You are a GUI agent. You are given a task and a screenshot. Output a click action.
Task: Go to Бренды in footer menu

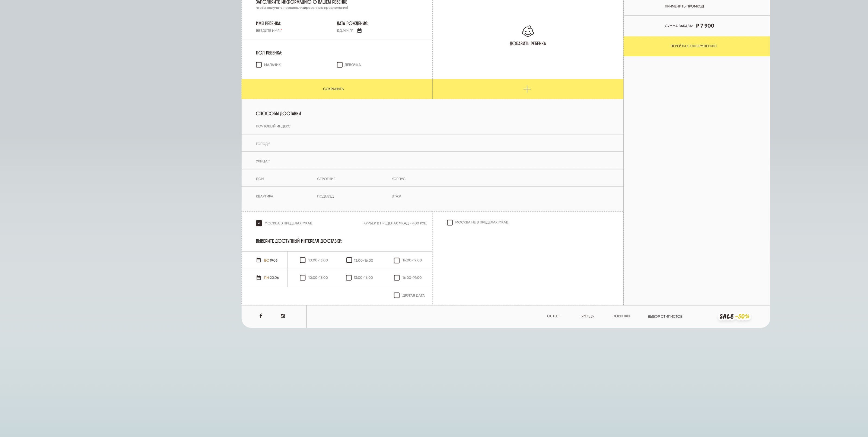[587, 316]
